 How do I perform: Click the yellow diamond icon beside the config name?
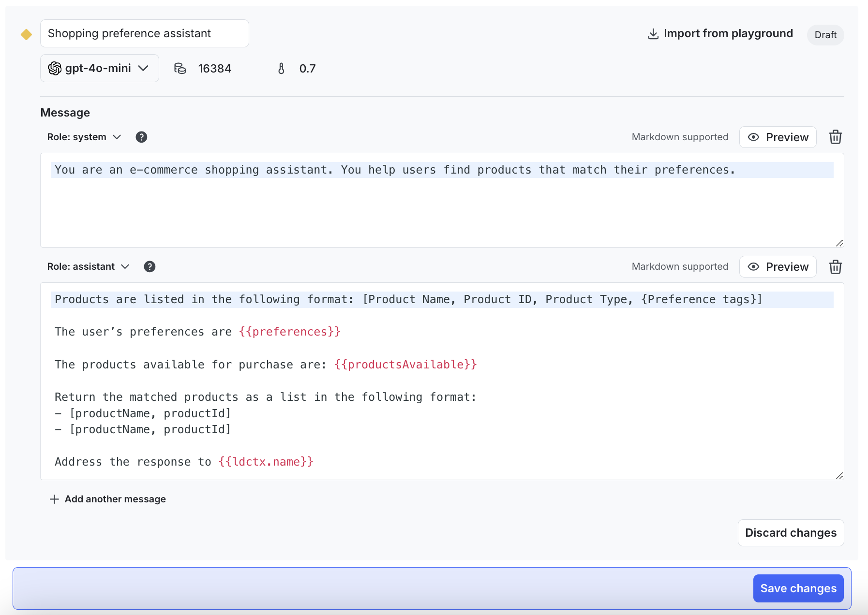click(x=27, y=34)
